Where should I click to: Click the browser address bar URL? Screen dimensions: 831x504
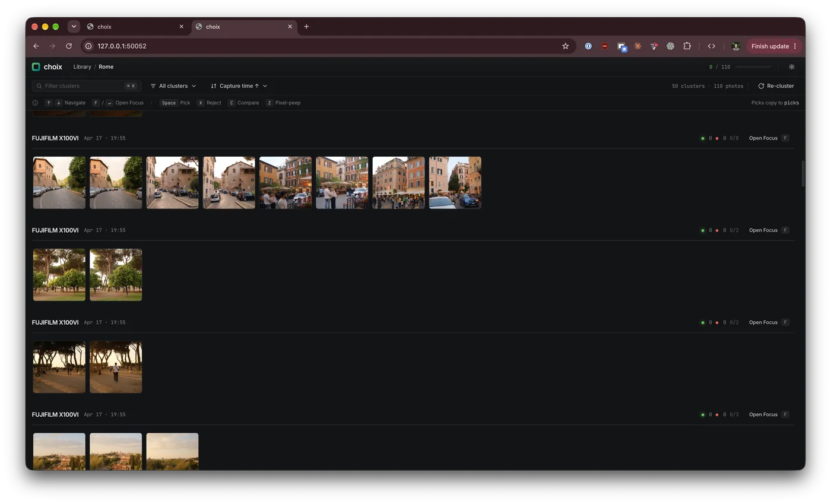122,46
